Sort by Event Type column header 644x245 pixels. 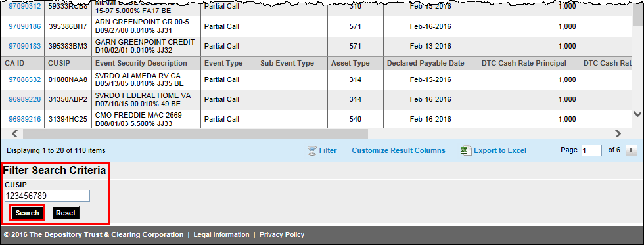pyautogui.click(x=223, y=63)
